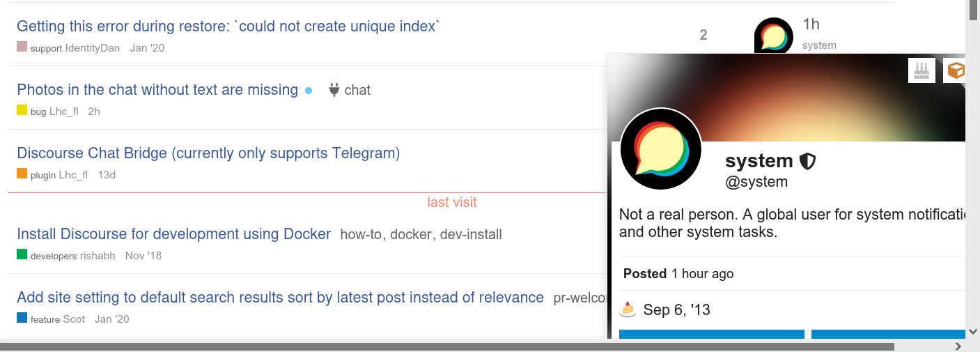Click the developers category label

[53, 256]
